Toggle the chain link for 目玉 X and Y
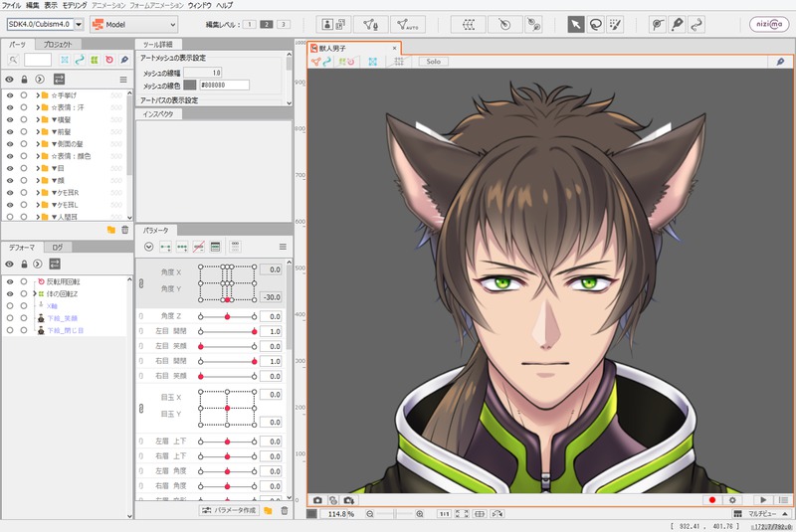 141,409
